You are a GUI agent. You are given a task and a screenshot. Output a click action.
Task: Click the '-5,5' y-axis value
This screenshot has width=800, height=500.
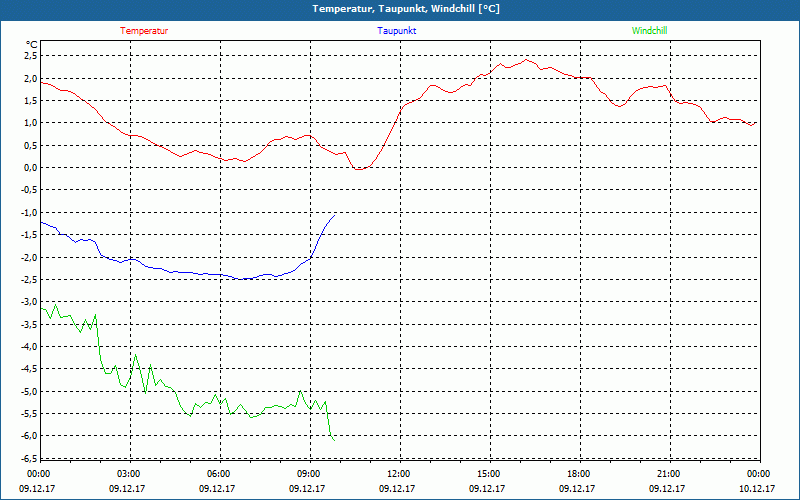[29, 414]
